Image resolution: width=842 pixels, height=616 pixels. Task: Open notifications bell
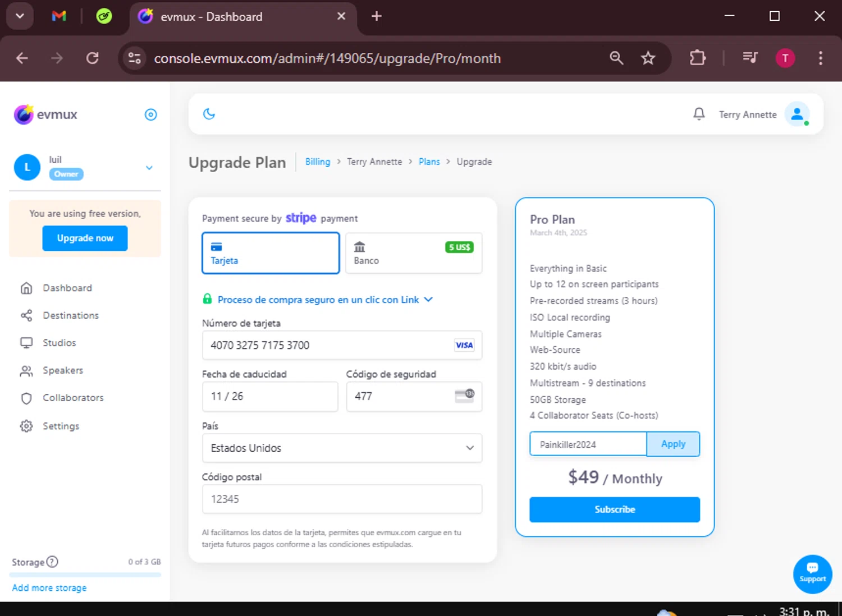699,114
